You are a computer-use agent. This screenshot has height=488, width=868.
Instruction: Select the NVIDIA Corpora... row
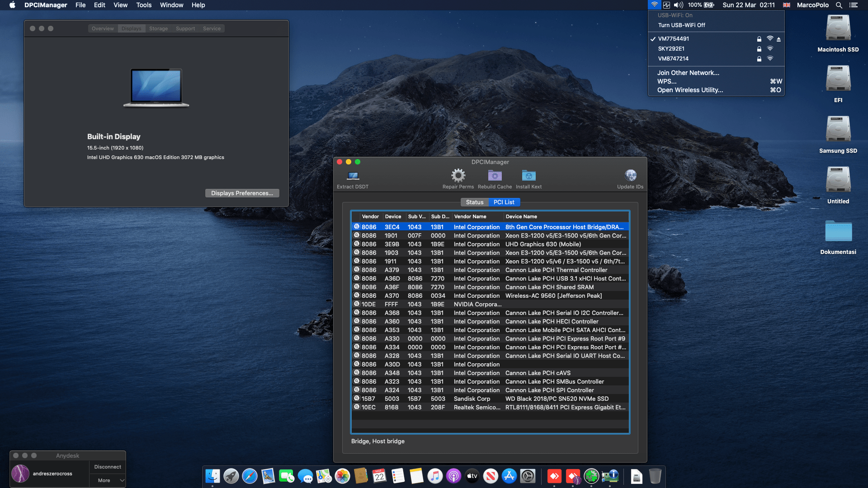(x=490, y=304)
